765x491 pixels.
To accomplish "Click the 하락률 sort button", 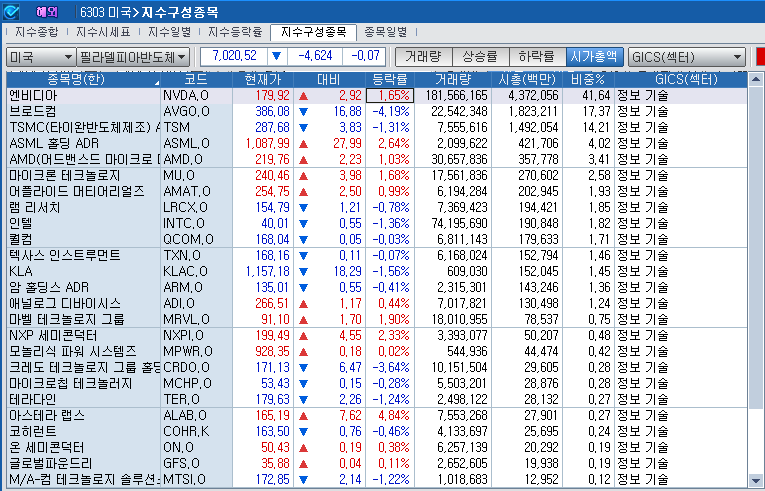I will (537, 57).
